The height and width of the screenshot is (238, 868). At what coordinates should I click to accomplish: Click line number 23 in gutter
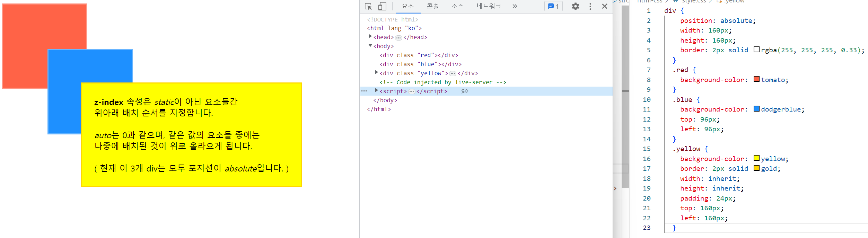click(647, 228)
